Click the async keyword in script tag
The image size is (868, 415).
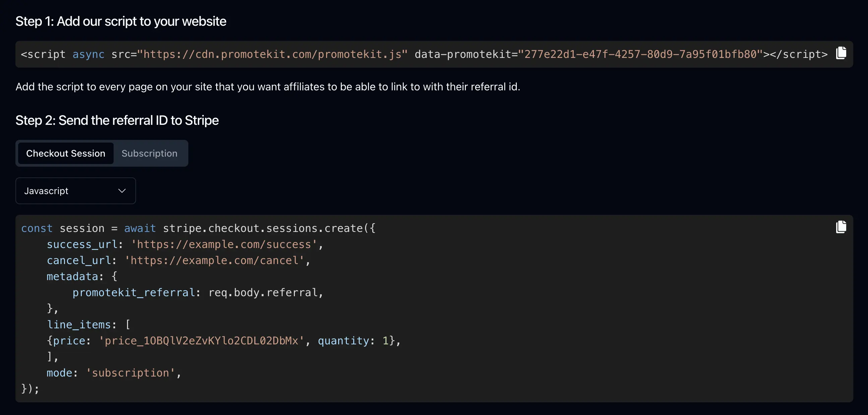coord(88,54)
